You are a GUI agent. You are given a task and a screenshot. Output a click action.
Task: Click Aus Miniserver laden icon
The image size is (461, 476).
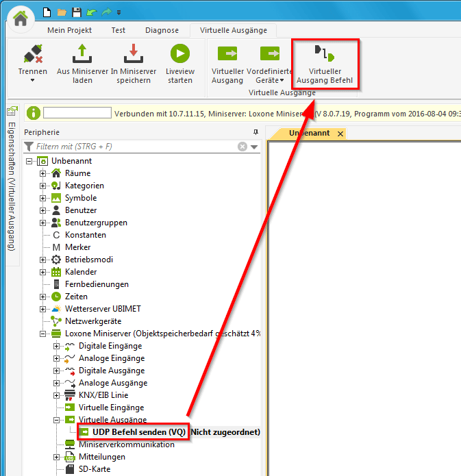point(82,54)
